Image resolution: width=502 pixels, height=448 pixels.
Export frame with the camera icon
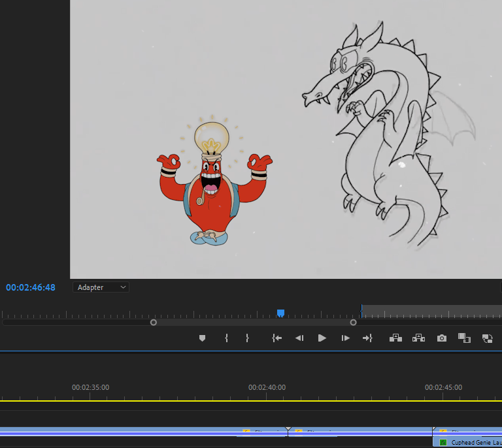tap(442, 338)
